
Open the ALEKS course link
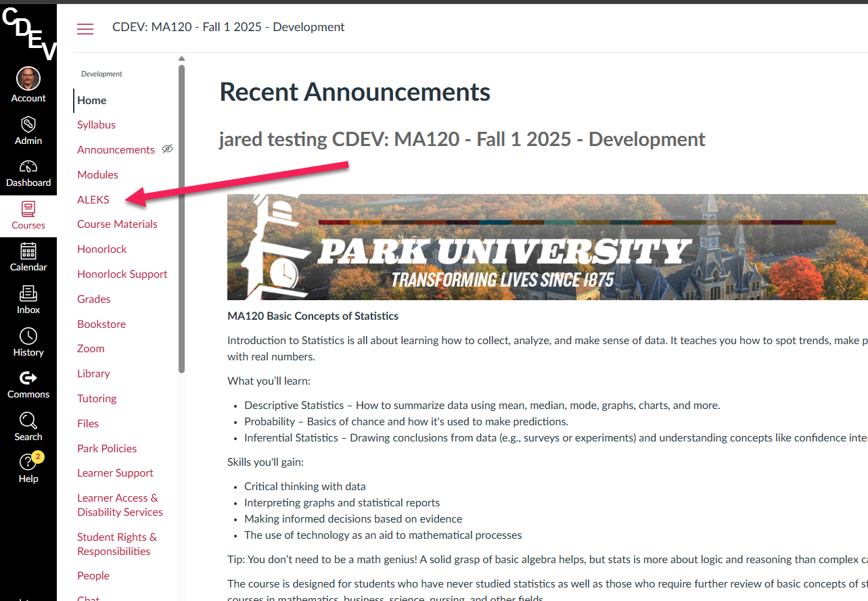coord(93,199)
